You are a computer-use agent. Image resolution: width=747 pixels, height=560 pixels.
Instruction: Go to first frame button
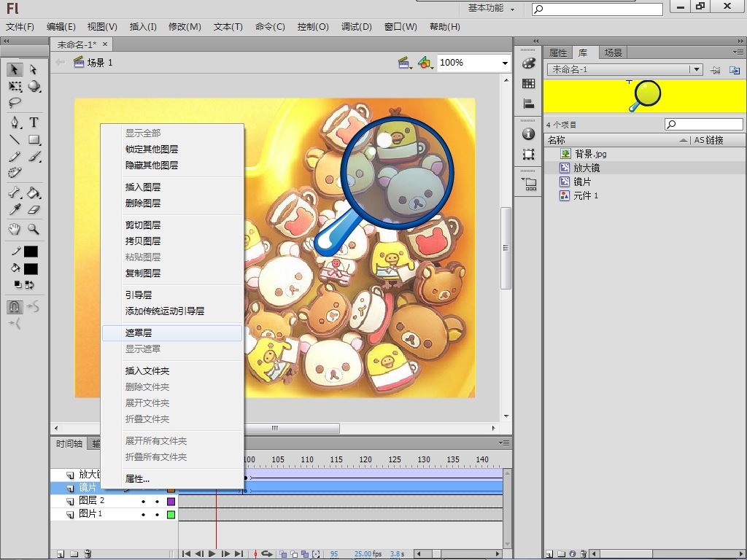click(x=186, y=554)
